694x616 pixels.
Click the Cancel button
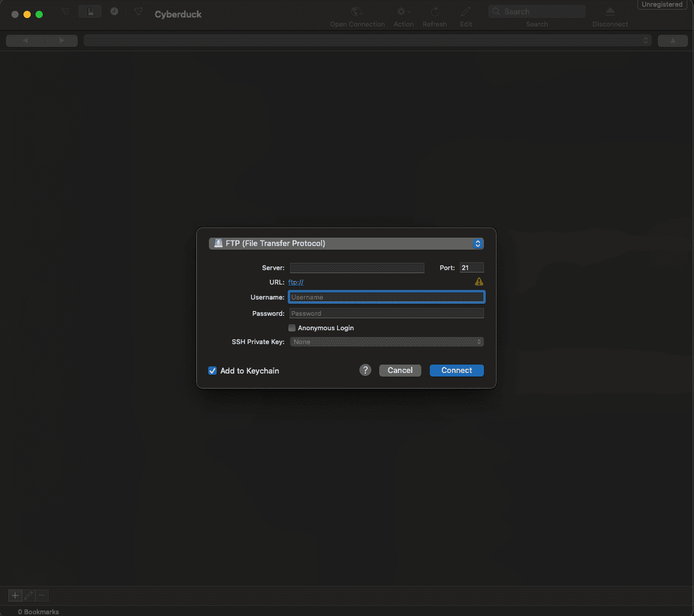coord(400,371)
